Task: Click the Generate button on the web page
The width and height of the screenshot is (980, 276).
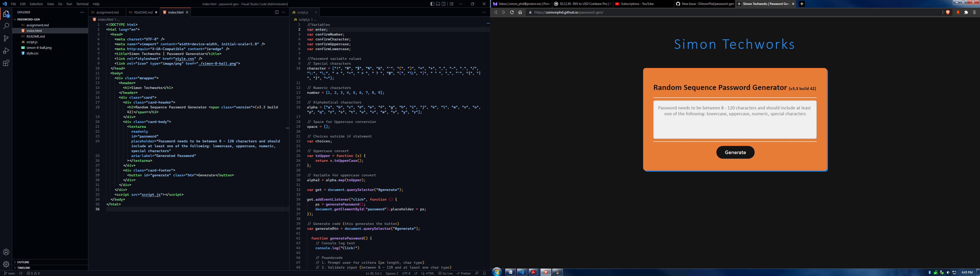Action: (x=735, y=153)
